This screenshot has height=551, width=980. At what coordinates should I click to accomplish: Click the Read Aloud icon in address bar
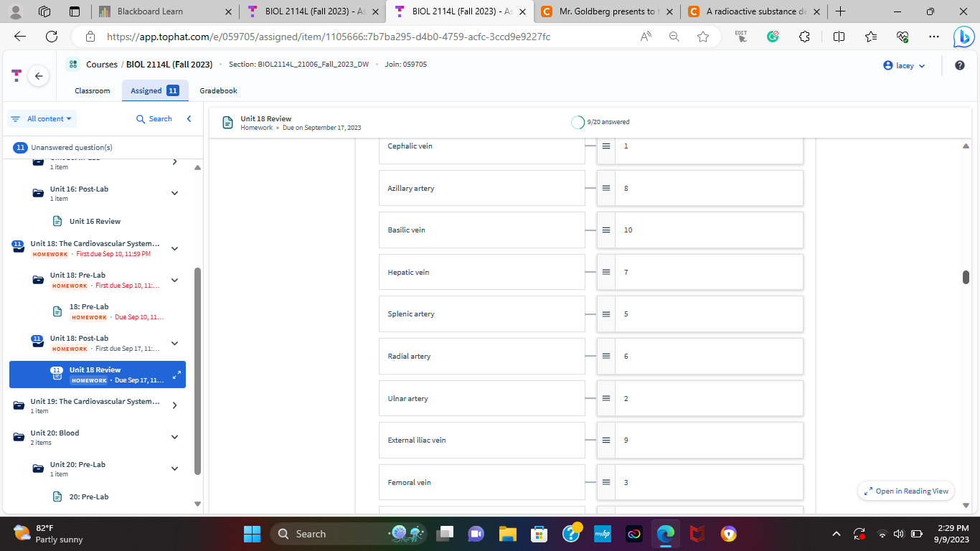pos(646,37)
